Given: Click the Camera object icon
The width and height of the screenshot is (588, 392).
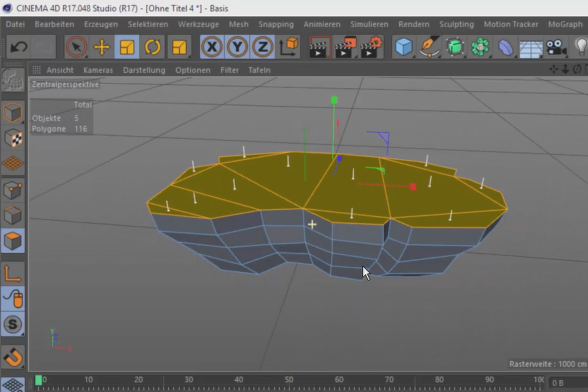Looking at the screenshot, I should point(556,47).
